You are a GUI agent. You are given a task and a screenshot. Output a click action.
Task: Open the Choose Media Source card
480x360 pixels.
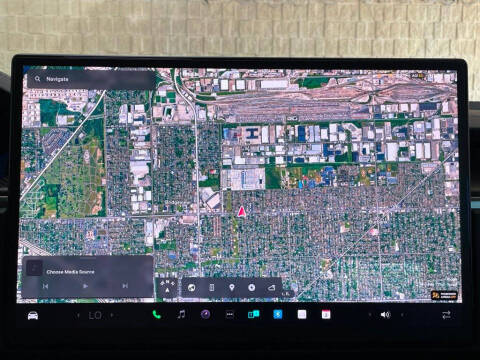tap(88, 277)
